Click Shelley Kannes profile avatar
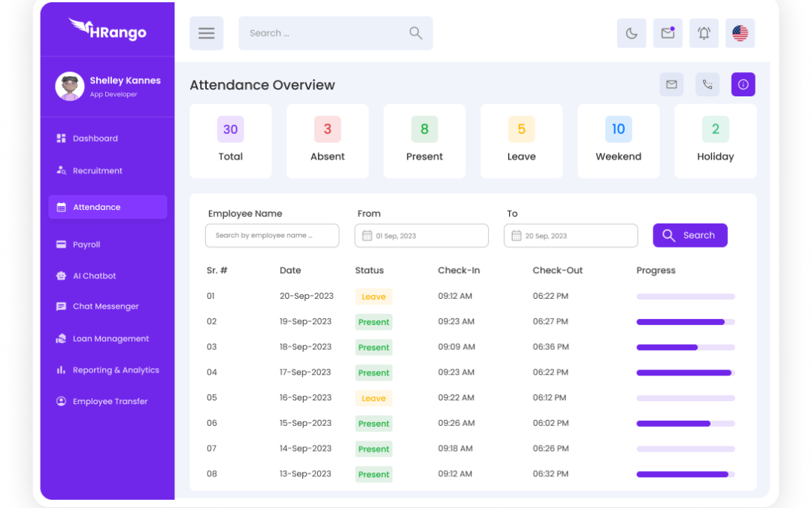 pyautogui.click(x=69, y=87)
